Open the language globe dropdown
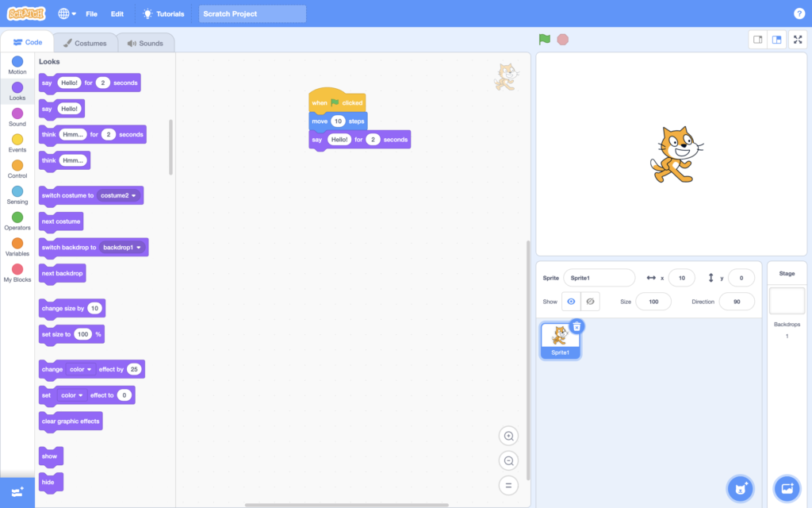 pyautogui.click(x=67, y=13)
